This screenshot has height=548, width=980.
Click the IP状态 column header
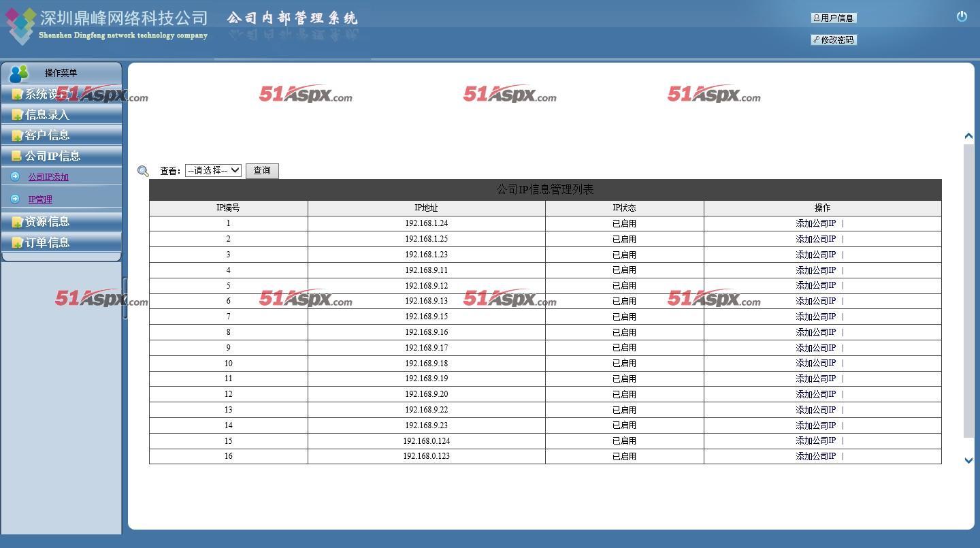click(x=625, y=208)
